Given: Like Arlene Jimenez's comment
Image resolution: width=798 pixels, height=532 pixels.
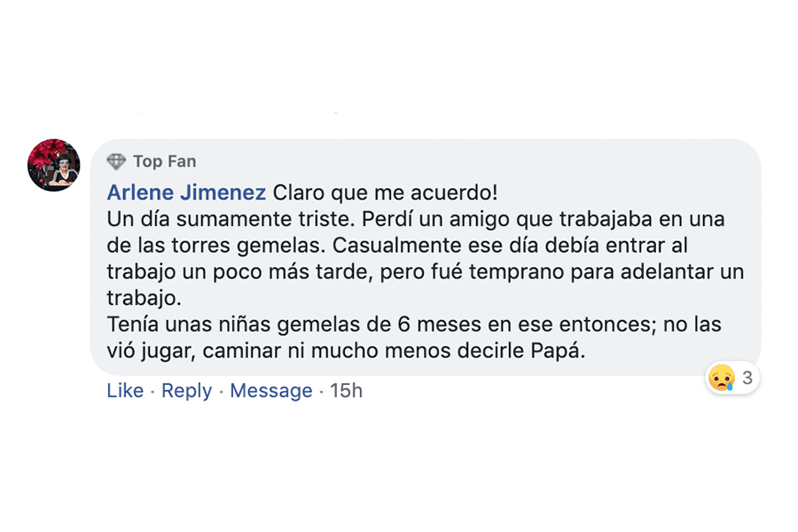Looking at the screenshot, I should pos(125,391).
